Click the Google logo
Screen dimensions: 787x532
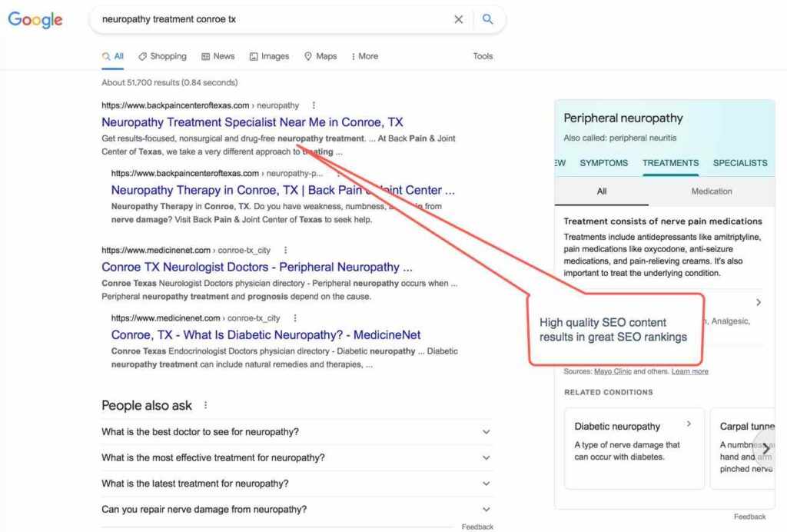[x=35, y=19]
